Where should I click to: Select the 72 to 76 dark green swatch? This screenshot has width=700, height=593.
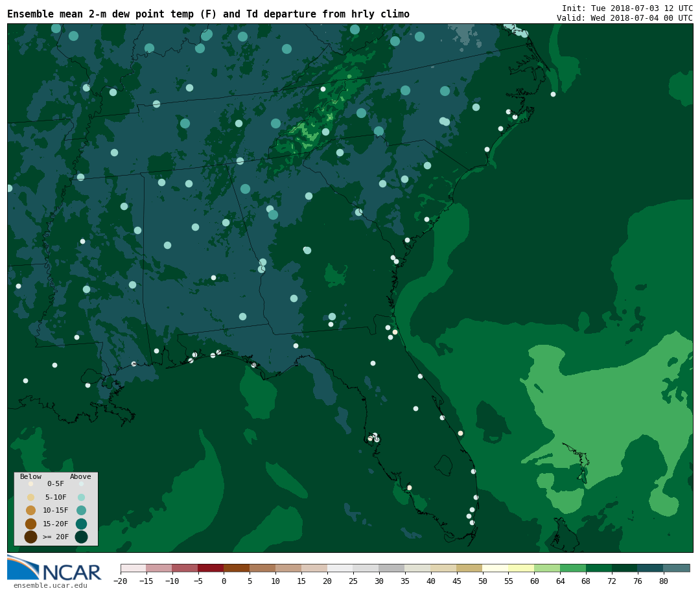tap(625, 568)
